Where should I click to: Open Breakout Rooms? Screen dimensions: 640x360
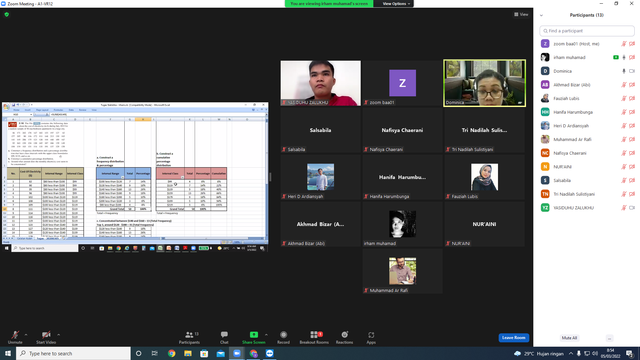coord(314,337)
